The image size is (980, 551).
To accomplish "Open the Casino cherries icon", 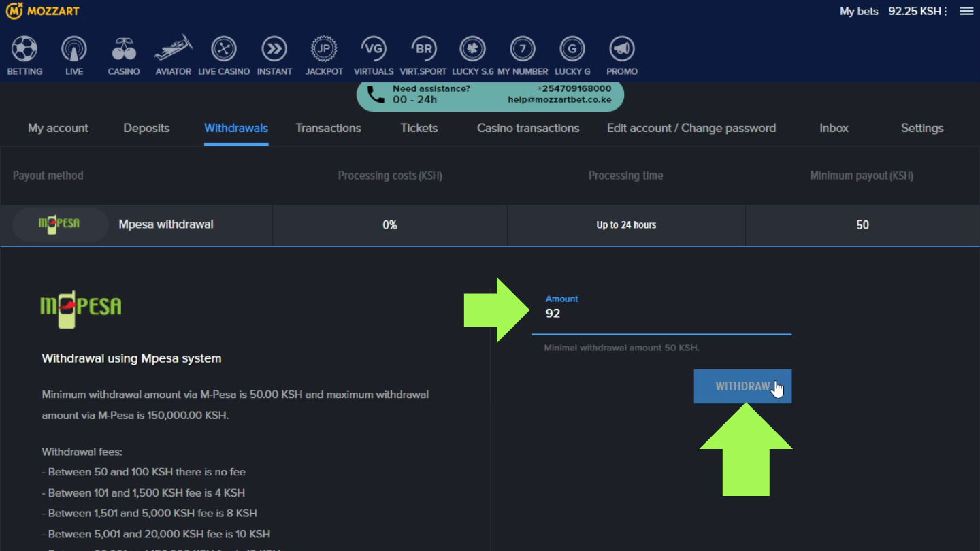I will pos(124,50).
